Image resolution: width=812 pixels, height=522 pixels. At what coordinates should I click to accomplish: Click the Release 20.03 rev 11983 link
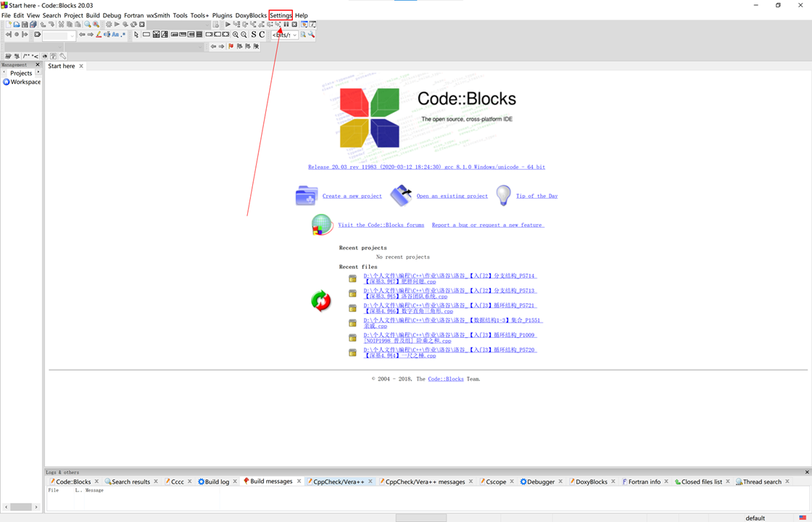tap(427, 167)
